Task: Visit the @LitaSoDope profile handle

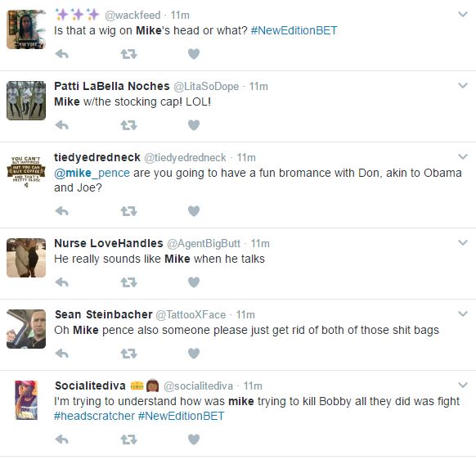Action: (x=206, y=87)
